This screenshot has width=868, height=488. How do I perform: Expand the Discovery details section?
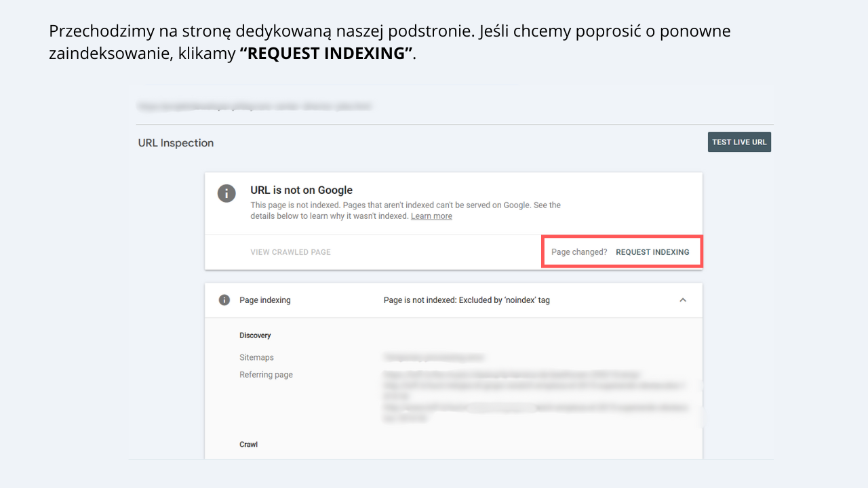(x=255, y=335)
